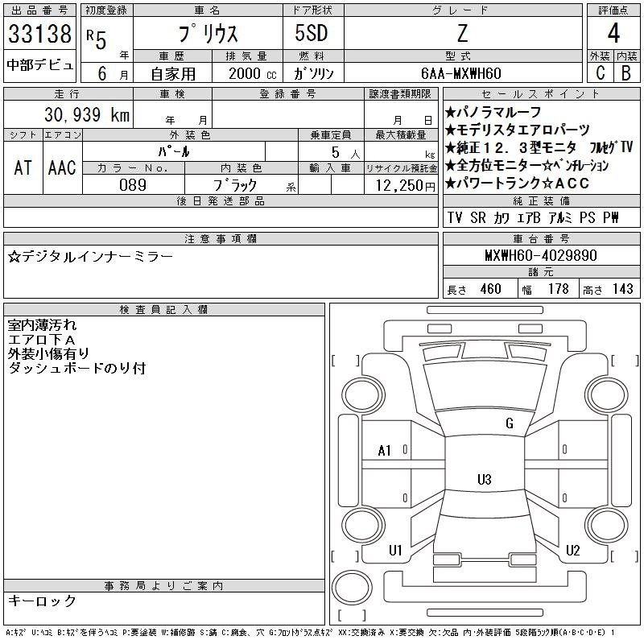The width and height of the screenshot is (644, 644).
Task: Click the U1 dent marker on the diagram
Action: [395, 551]
